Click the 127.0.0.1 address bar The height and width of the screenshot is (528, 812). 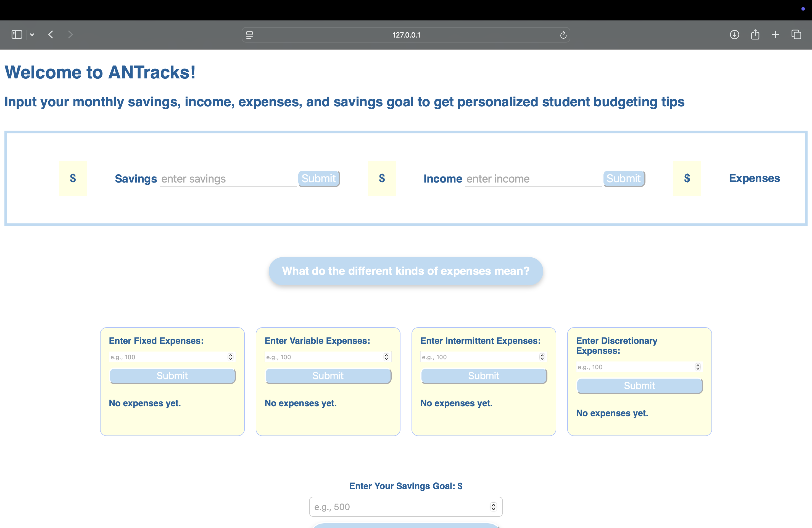tap(406, 35)
